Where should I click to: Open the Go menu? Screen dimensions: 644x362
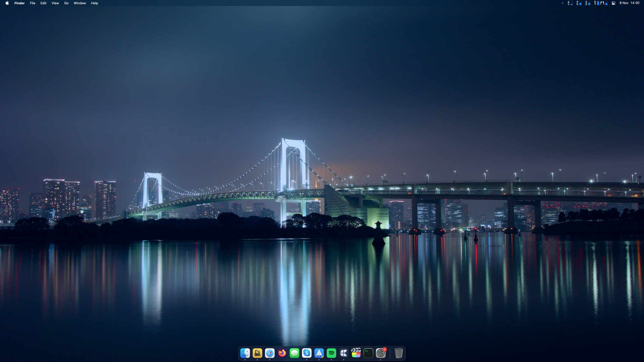point(66,3)
